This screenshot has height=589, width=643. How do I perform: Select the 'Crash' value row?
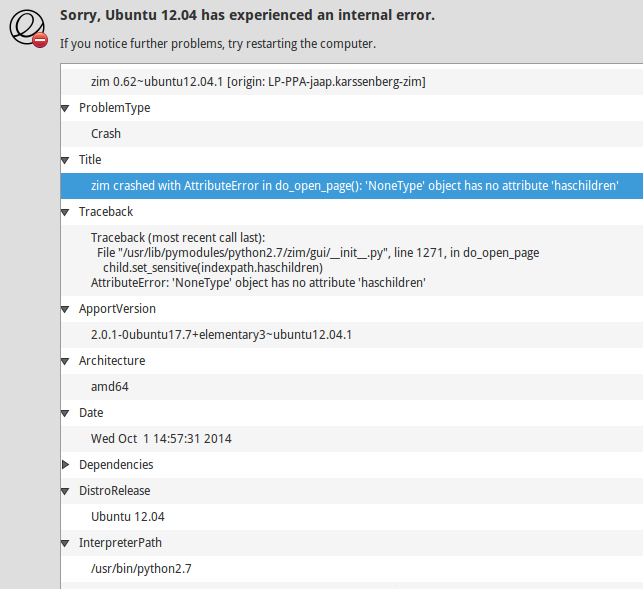pyautogui.click(x=352, y=134)
